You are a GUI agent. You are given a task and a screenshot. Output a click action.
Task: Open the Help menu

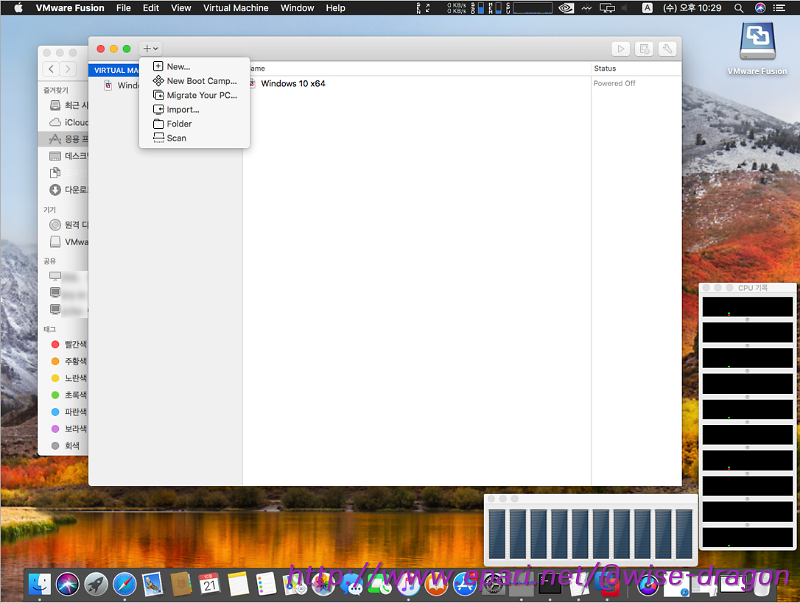tap(336, 8)
